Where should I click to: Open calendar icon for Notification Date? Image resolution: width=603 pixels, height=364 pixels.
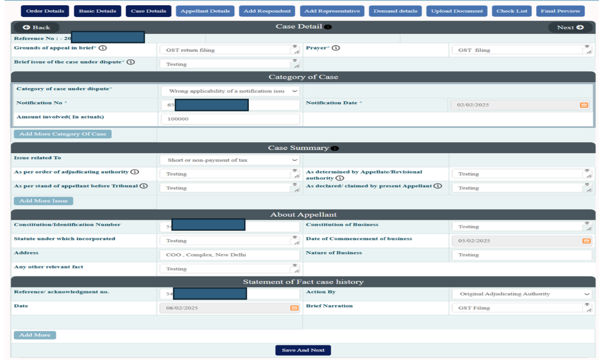[584, 105]
